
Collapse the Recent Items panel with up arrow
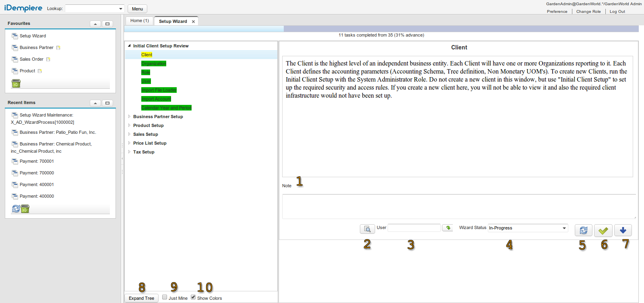pyautogui.click(x=95, y=103)
